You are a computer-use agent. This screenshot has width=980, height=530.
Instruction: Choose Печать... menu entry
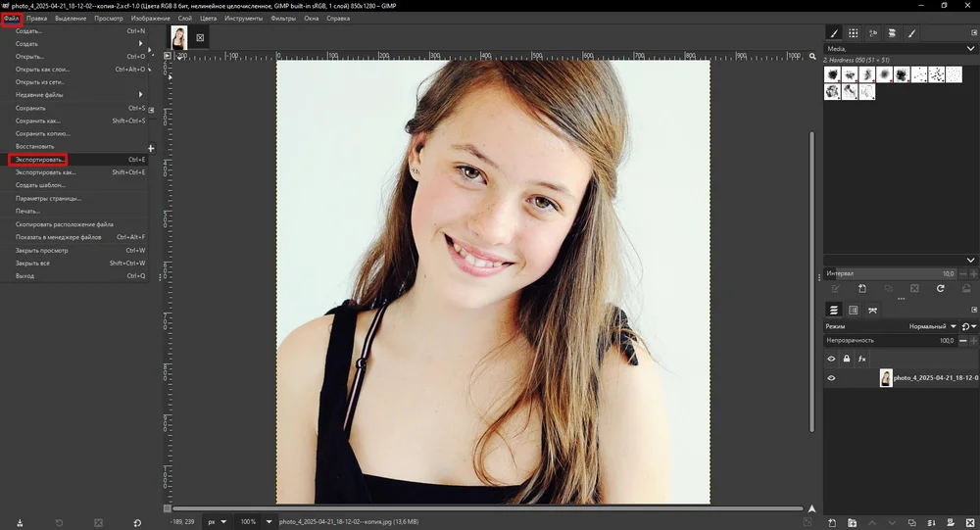click(x=74, y=212)
